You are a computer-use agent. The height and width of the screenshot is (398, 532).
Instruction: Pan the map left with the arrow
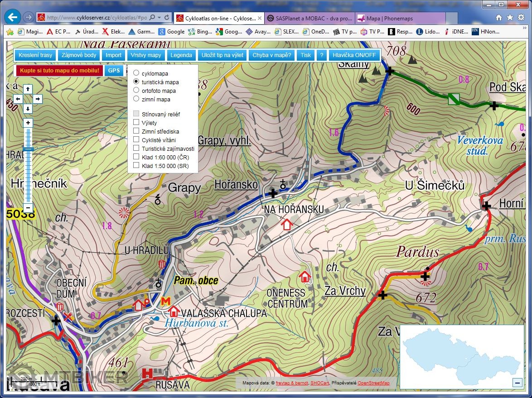[x=18, y=99]
